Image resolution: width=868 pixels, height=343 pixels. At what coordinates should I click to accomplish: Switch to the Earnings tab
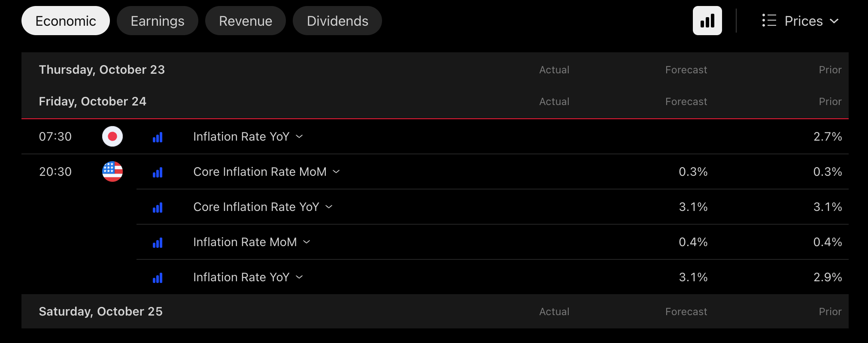coord(158,21)
